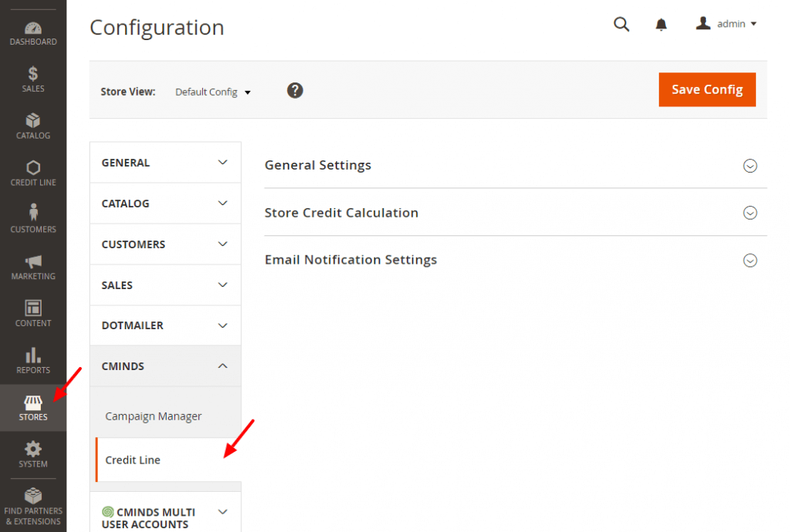Open the Dashboard icon in sidebar
This screenshot has height=532, width=790.
[x=33, y=29]
